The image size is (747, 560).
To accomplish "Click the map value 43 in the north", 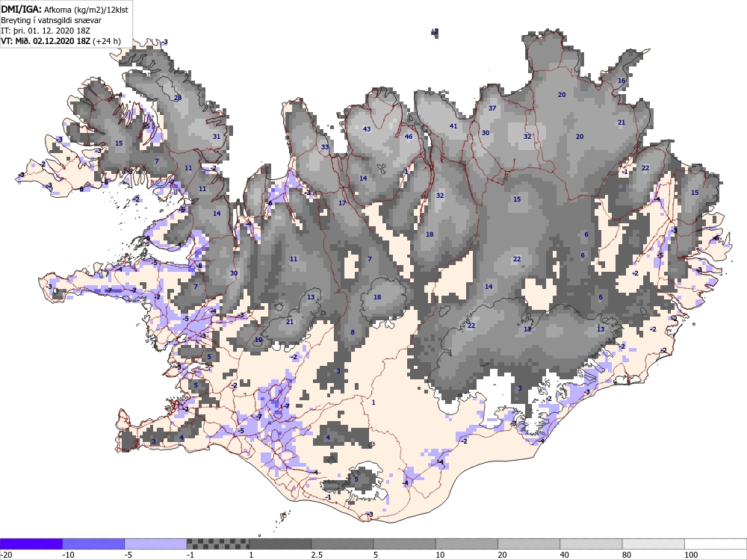I will pos(367,129).
